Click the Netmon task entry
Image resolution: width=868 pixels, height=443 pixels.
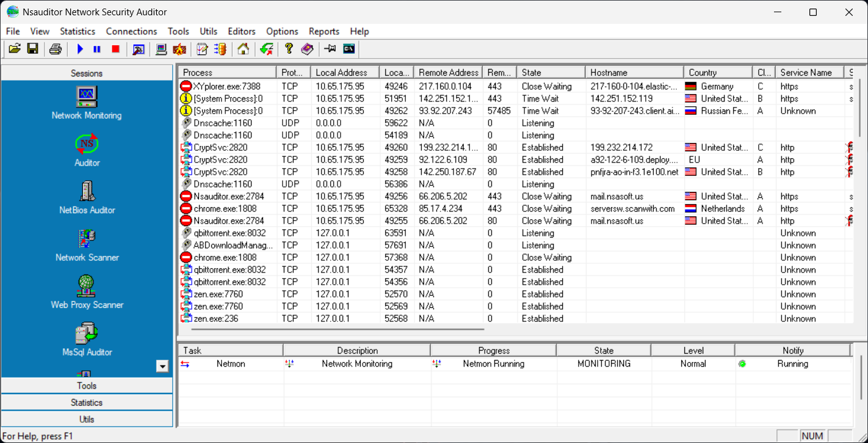231,364
